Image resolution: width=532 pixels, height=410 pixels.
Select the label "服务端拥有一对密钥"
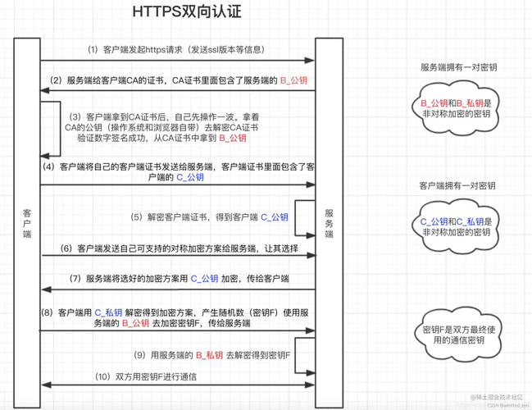coord(459,67)
